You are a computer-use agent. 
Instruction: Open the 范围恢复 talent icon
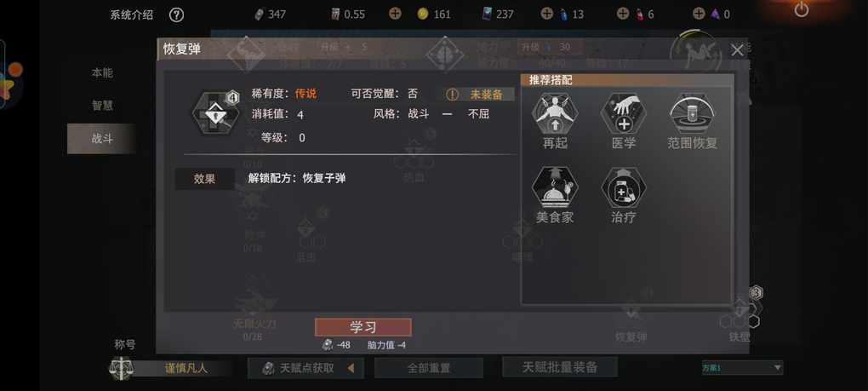pos(692,113)
